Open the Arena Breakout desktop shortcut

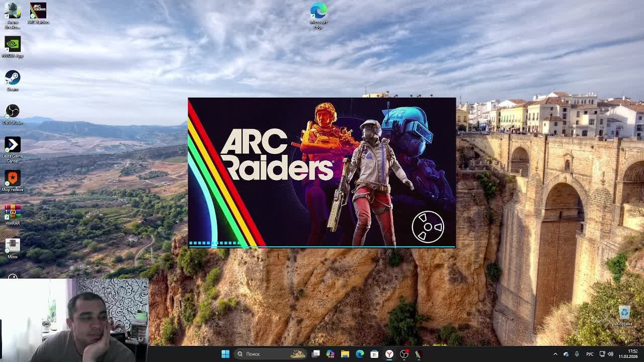(x=13, y=16)
